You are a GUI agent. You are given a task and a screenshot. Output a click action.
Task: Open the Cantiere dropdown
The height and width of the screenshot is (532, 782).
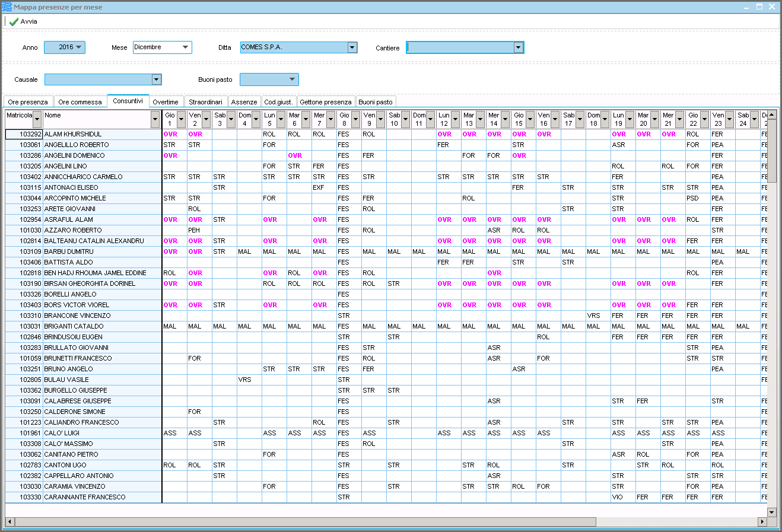click(x=519, y=47)
